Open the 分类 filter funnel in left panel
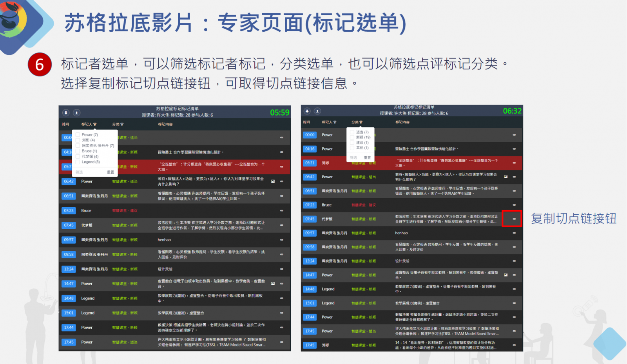627x364 pixels. pyautogui.click(x=122, y=125)
